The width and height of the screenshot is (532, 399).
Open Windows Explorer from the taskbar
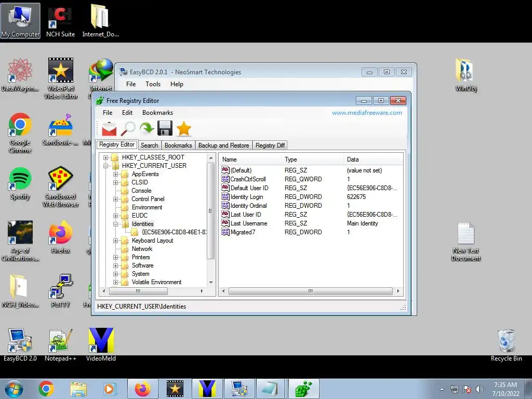click(x=79, y=389)
